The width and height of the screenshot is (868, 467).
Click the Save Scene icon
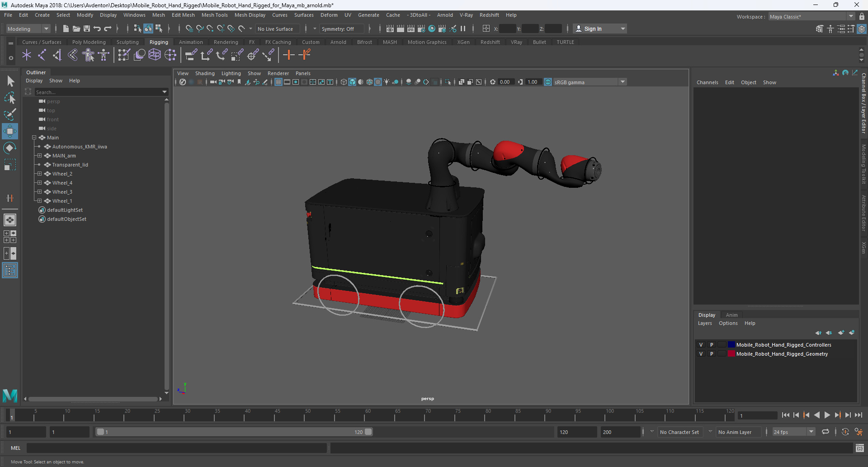pos(87,29)
